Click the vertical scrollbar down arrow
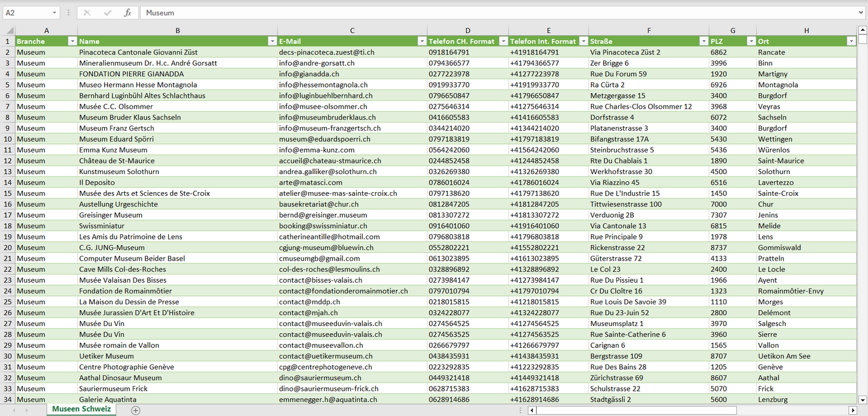The height and width of the screenshot is (416, 868). (x=863, y=399)
